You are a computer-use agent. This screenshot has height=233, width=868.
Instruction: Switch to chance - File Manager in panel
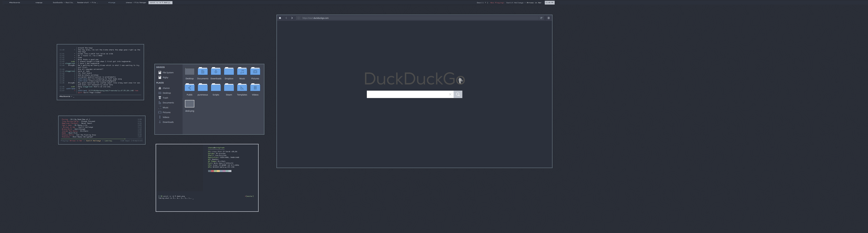pyautogui.click(x=136, y=3)
